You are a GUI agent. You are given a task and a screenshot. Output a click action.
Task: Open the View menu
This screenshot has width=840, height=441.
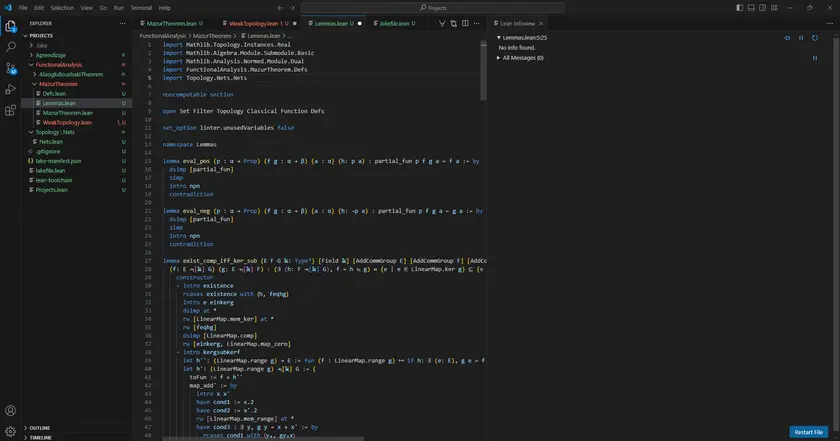click(86, 8)
